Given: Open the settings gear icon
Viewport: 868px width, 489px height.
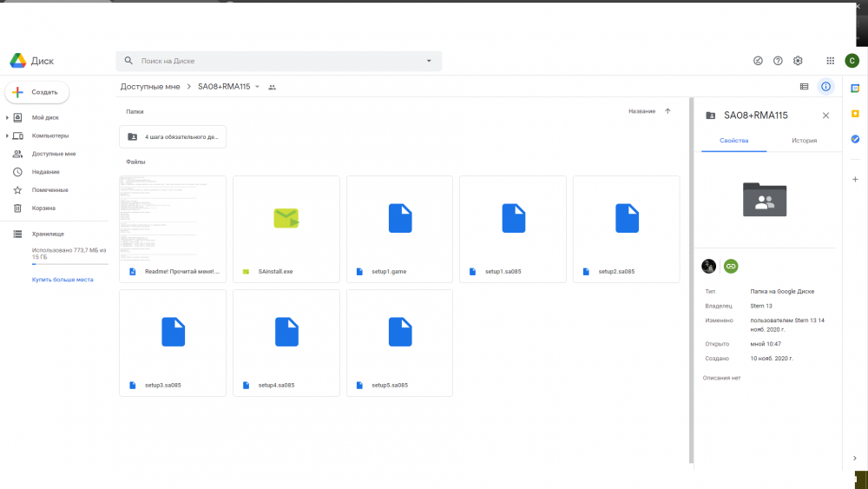Looking at the screenshot, I should point(798,61).
